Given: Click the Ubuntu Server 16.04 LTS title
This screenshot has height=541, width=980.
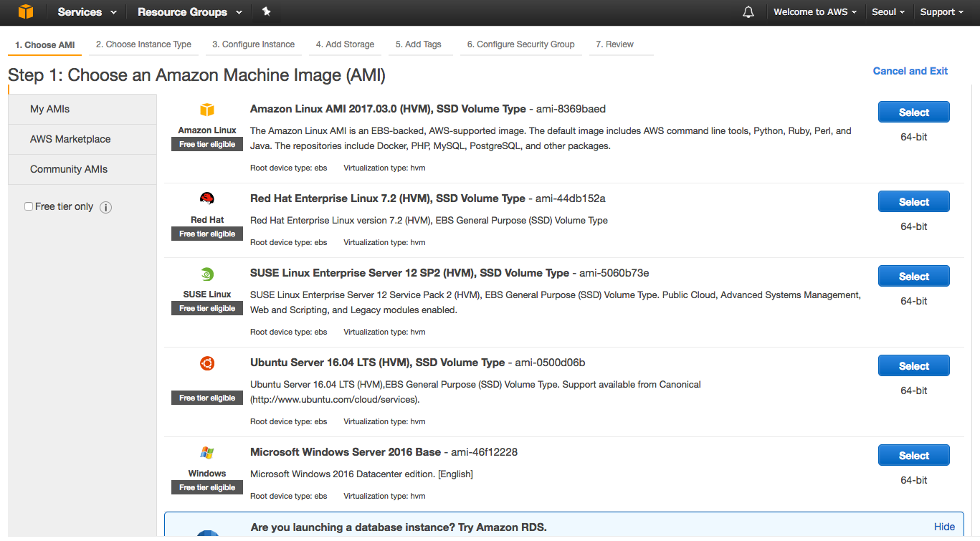Looking at the screenshot, I should pyautogui.click(x=378, y=363).
